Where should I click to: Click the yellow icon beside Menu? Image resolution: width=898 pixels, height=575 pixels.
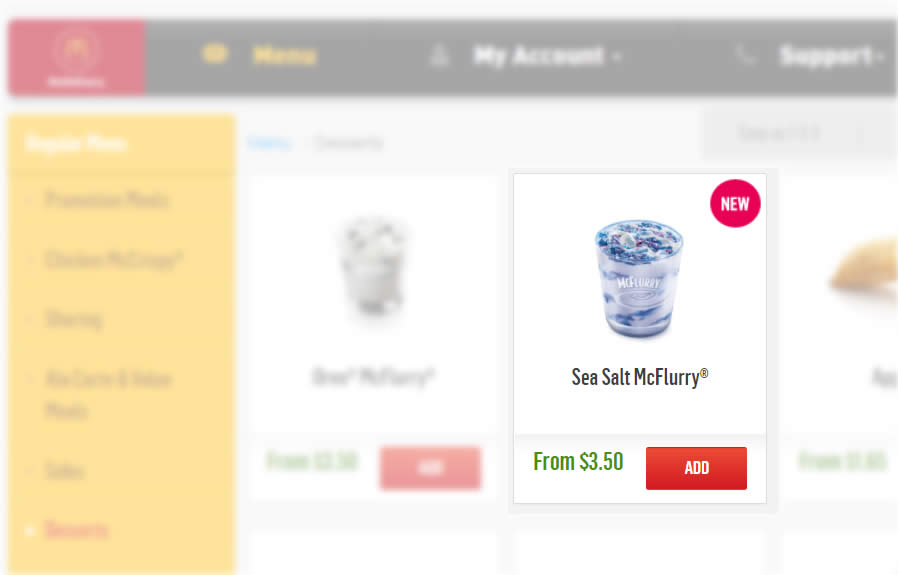click(x=215, y=54)
